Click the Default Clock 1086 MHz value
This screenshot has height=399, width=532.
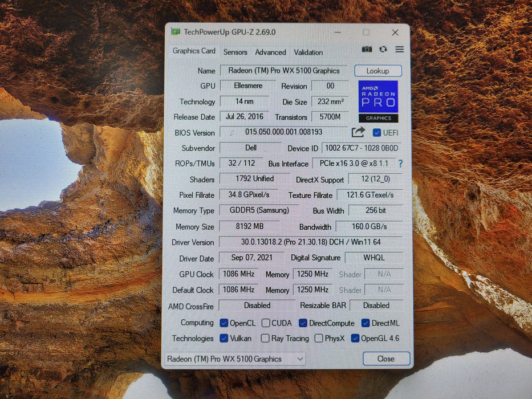238,290
